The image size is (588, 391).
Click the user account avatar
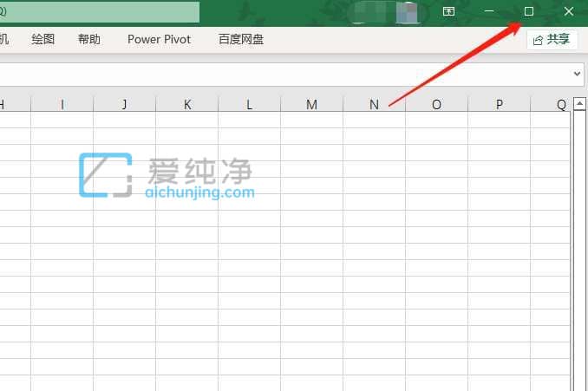coord(407,12)
